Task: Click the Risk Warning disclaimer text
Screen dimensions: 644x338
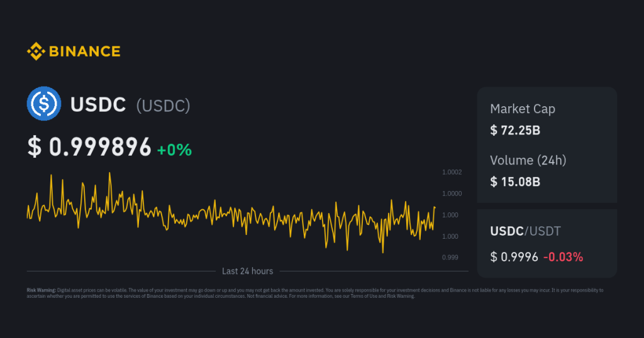Action: (x=315, y=293)
